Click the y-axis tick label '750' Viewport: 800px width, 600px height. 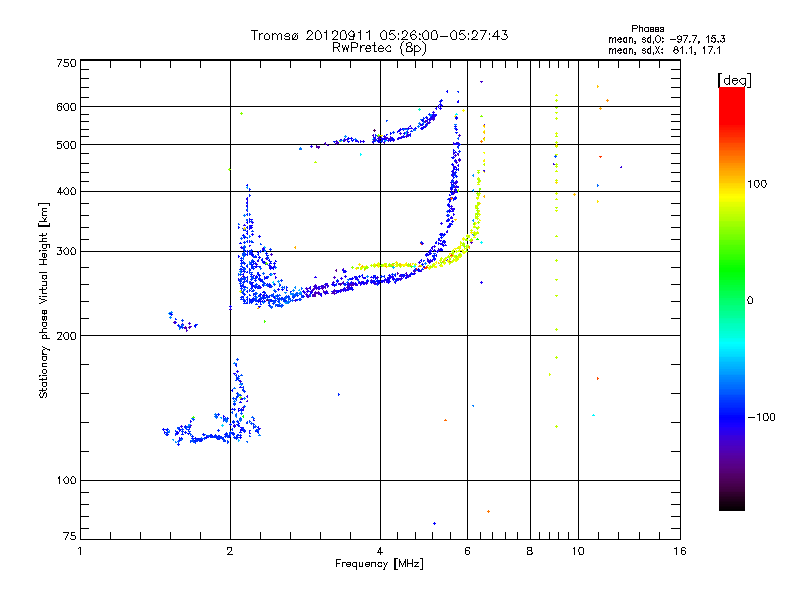pyautogui.click(x=67, y=63)
